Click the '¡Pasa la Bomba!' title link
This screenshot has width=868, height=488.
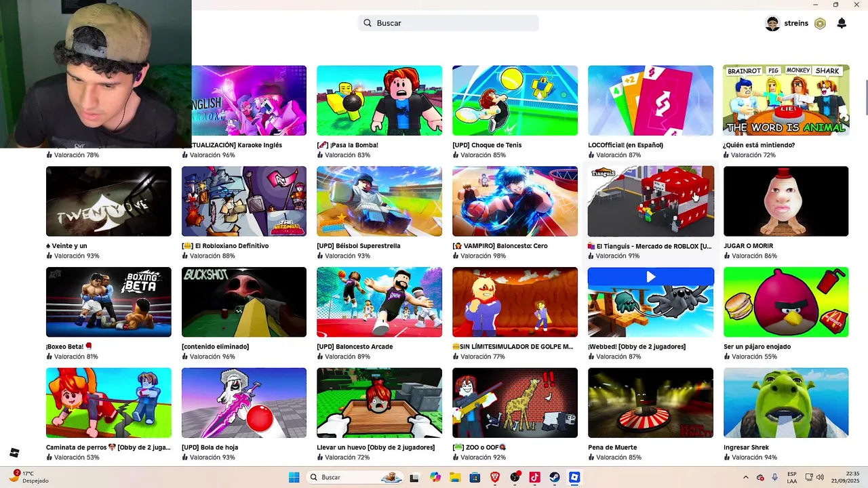click(347, 145)
